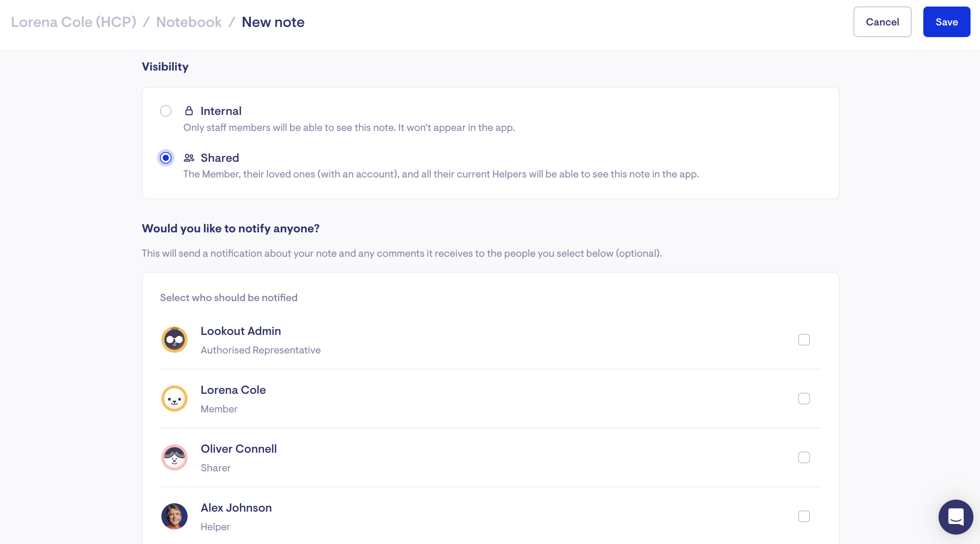
Task: Click the Internal description about staff members
Action: [349, 128]
